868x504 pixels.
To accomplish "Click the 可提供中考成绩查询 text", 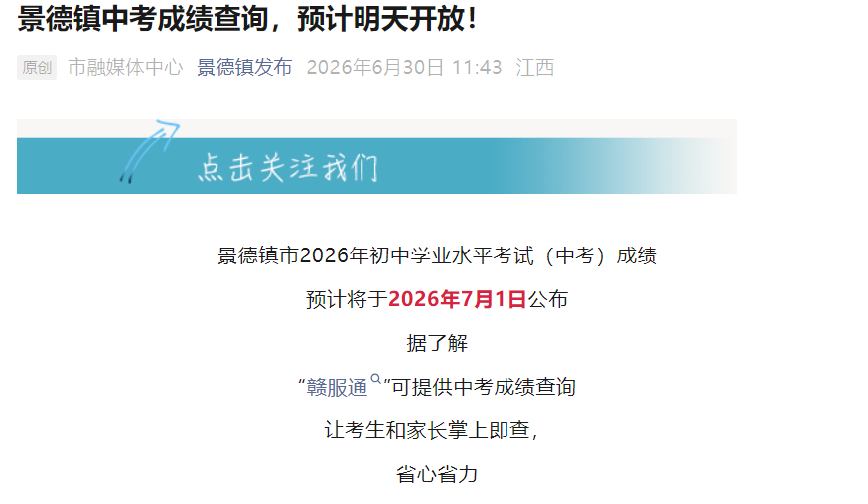I will click(x=484, y=387).
